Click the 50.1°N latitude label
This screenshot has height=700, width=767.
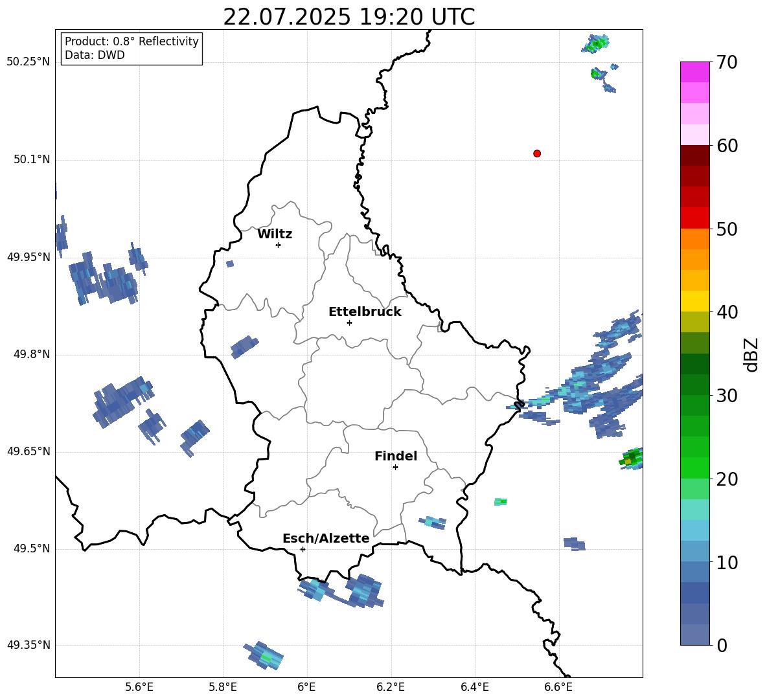(x=32, y=159)
